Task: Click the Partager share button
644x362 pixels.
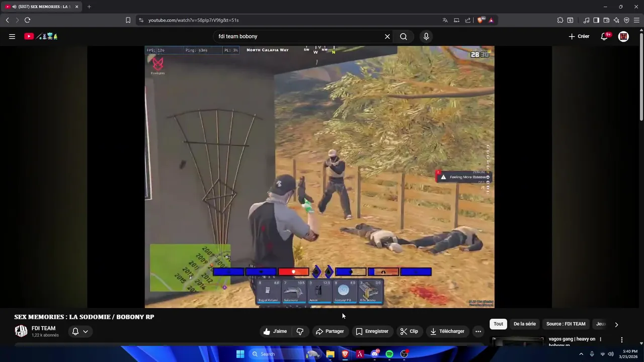Action: coord(330,331)
